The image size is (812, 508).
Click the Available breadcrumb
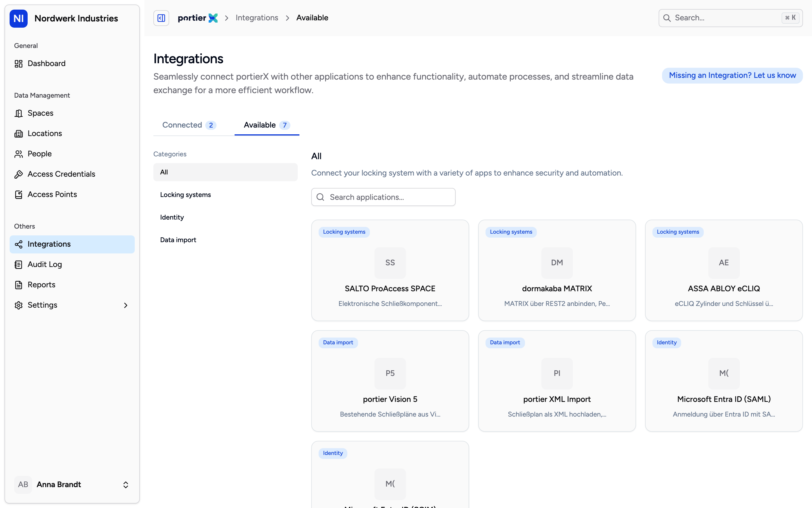tap(312, 18)
